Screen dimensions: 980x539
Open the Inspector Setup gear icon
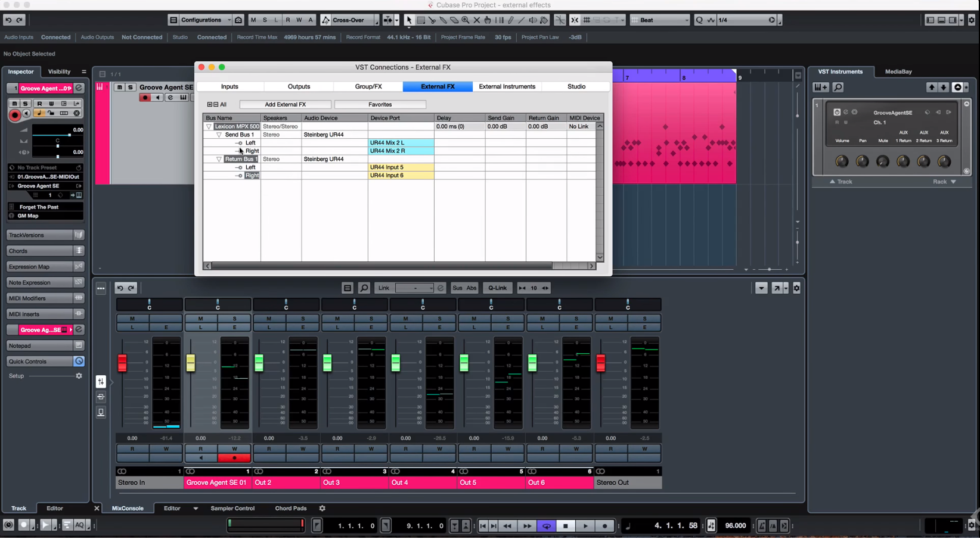(79, 376)
